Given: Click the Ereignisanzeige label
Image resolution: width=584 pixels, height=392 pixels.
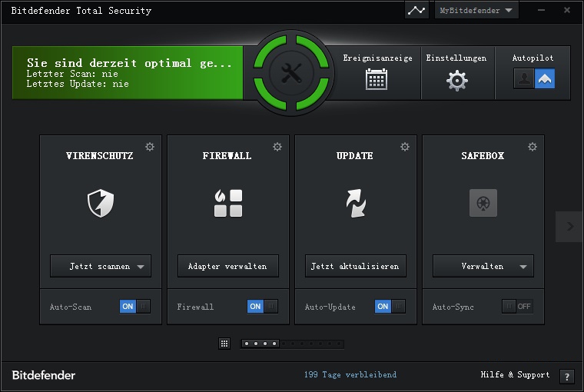Looking at the screenshot, I should click(377, 58).
